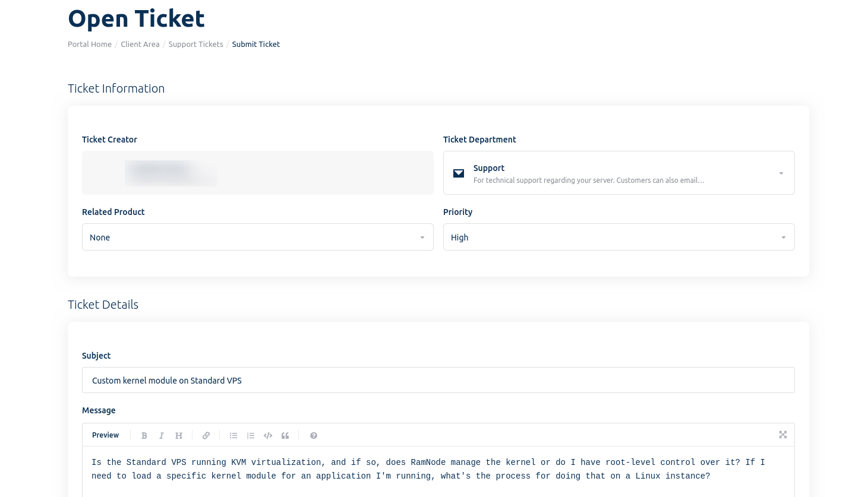Image resolution: width=868 pixels, height=497 pixels.
Task: Open Markdown help icon
Action: [314, 435]
